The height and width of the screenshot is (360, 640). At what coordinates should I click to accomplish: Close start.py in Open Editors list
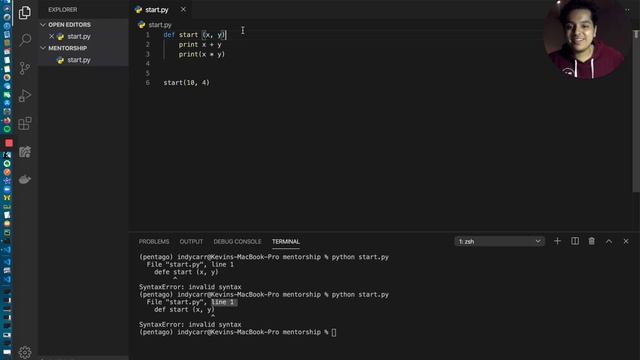pos(51,36)
